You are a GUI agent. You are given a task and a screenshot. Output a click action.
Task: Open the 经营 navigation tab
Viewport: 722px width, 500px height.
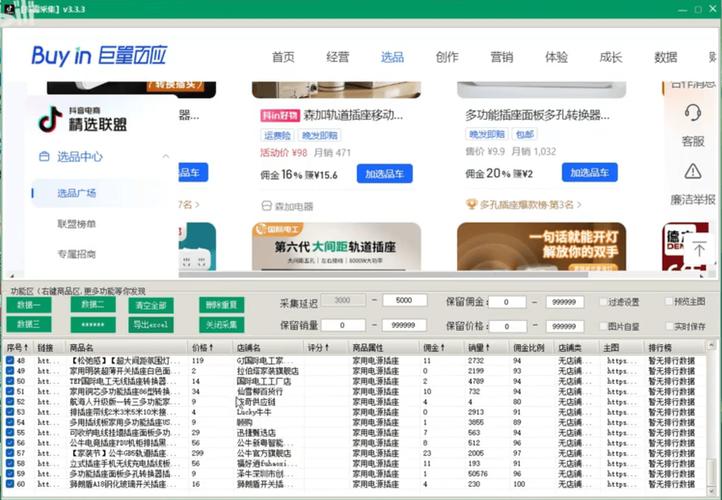(338, 57)
